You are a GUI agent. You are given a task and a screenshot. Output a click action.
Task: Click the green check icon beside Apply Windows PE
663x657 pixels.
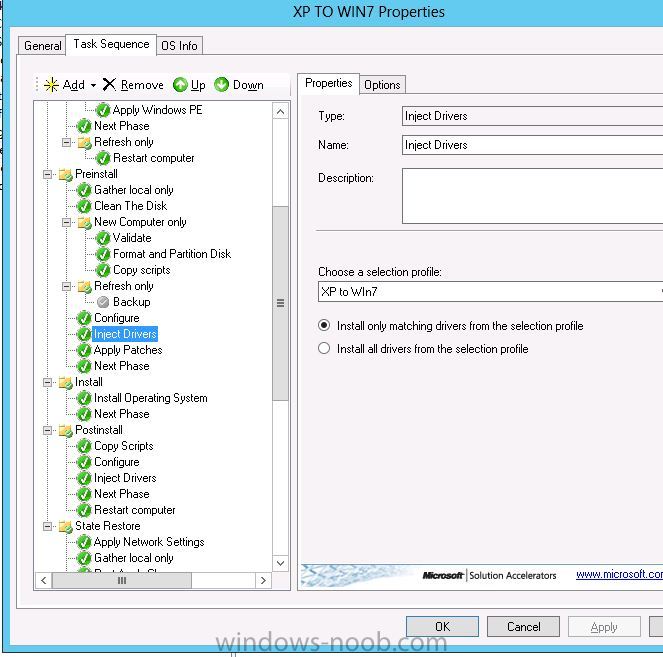[103, 110]
